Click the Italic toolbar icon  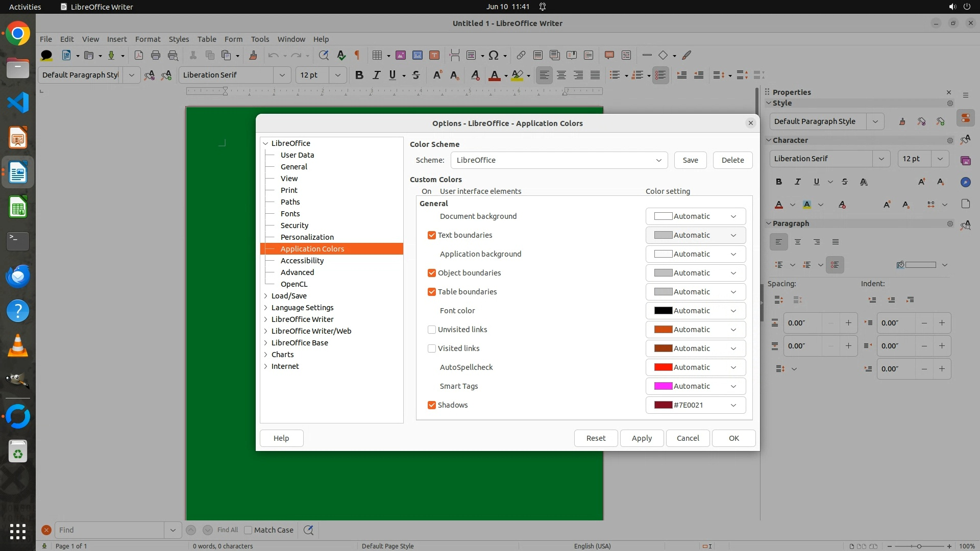pos(376,75)
